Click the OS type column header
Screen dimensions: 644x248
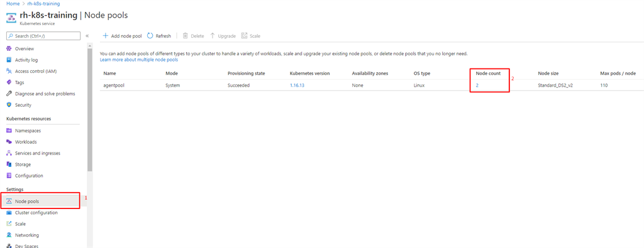(x=422, y=73)
